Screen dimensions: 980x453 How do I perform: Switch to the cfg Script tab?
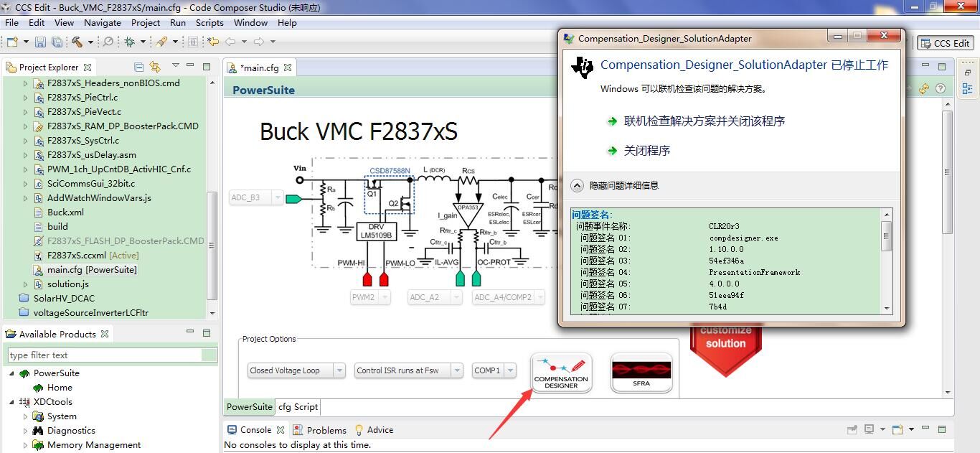pyautogui.click(x=298, y=406)
